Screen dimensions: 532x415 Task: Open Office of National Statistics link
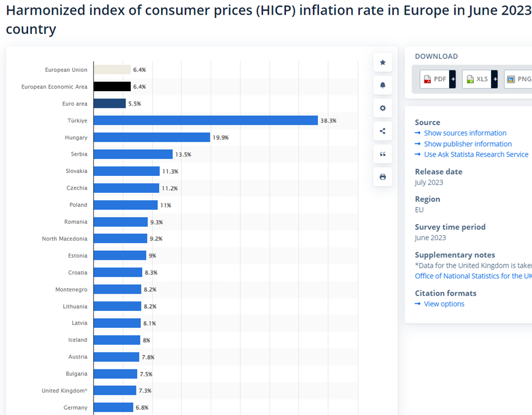point(473,276)
